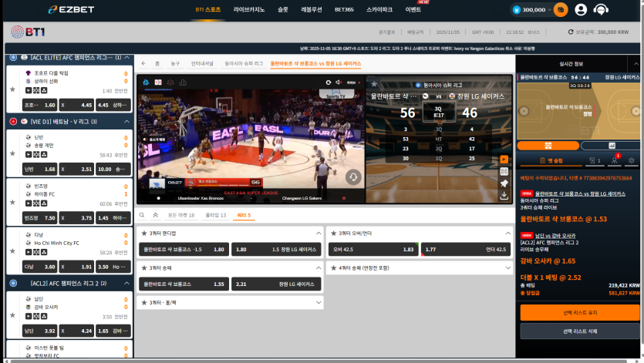Click the search icon above the markets list

tap(143, 215)
